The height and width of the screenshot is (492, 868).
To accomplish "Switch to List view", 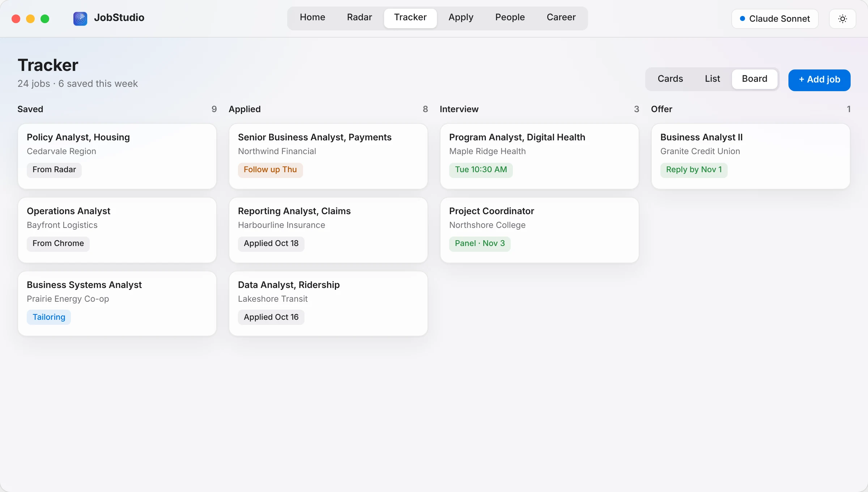I will (x=712, y=79).
